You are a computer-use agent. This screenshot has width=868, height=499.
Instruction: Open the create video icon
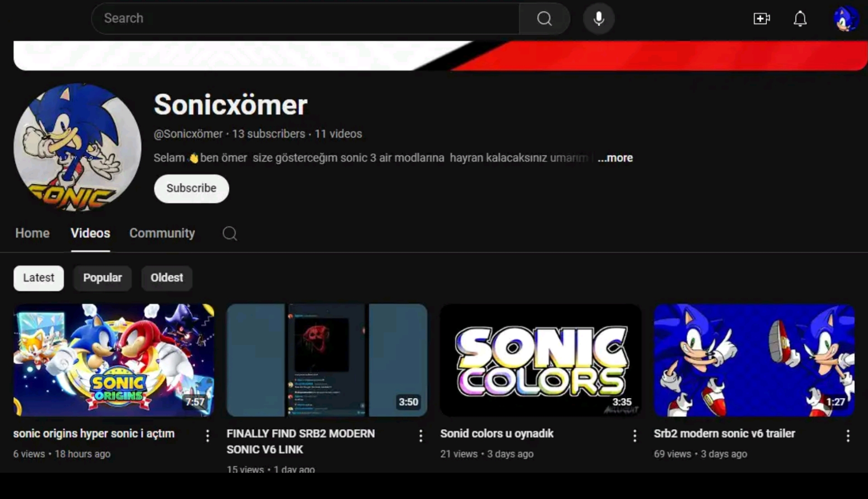pos(761,19)
